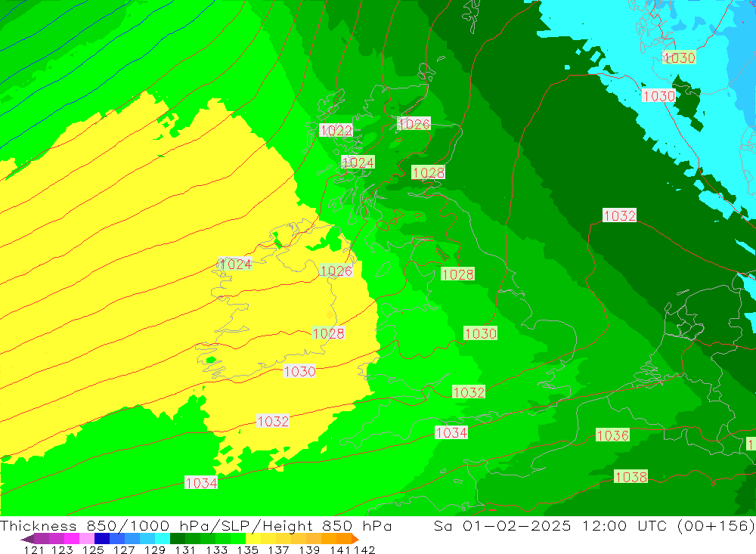Screen dimensions: 756x554
Task: Click the 1022 isobar label over western Scotland
Action: (x=336, y=130)
